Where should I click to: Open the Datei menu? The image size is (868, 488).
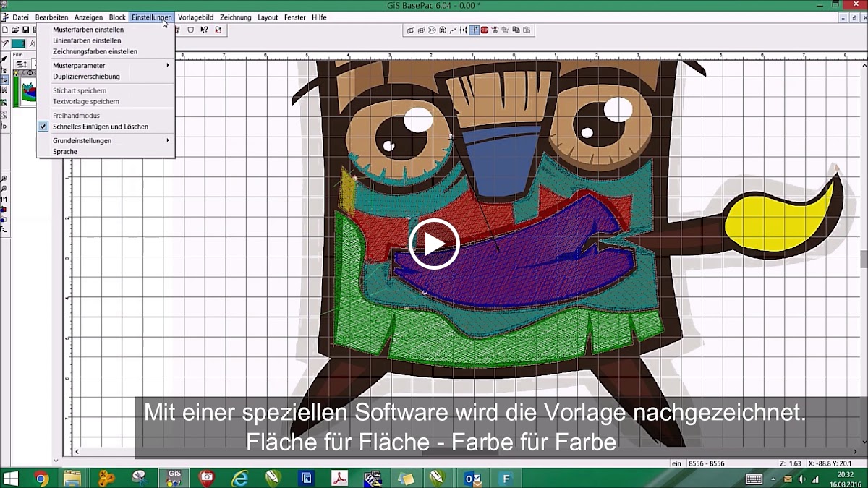click(x=21, y=17)
